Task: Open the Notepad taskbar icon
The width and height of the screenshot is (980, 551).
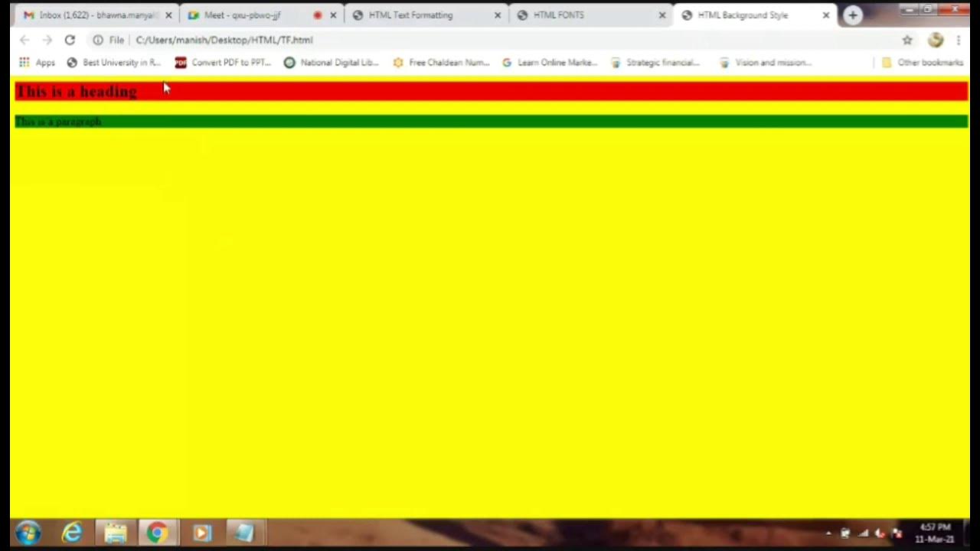Action: coord(244,533)
